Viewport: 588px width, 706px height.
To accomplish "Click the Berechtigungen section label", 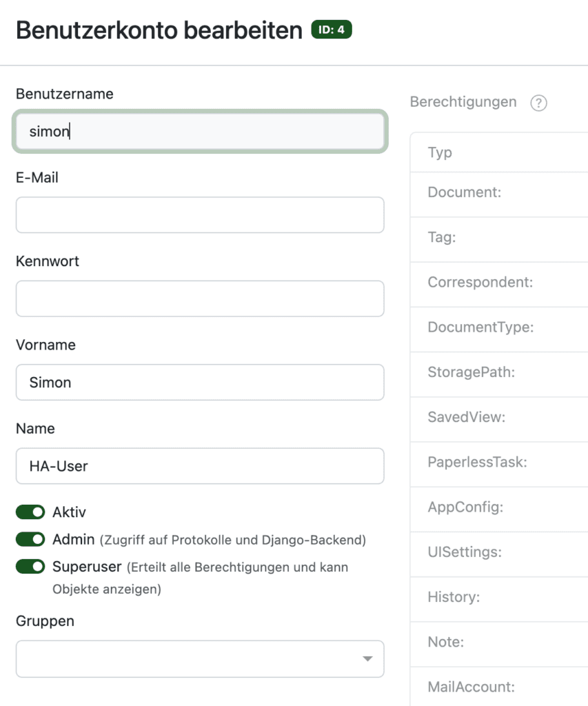I will click(x=463, y=102).
